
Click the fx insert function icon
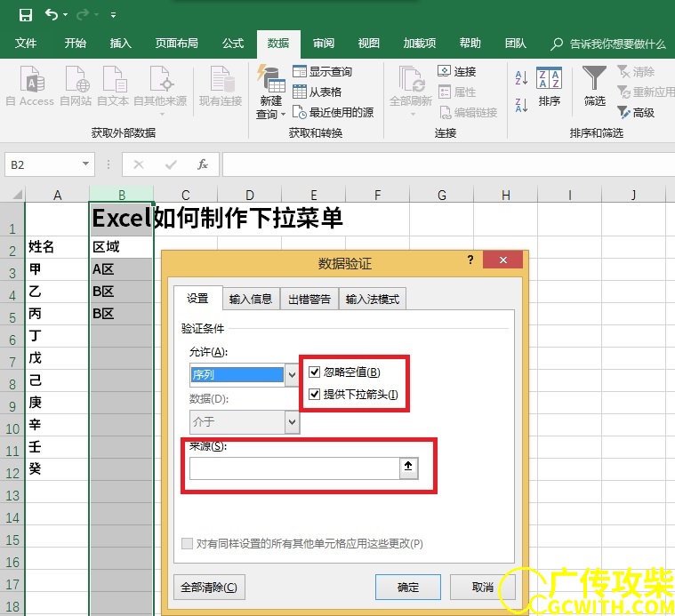coord(203,164)
